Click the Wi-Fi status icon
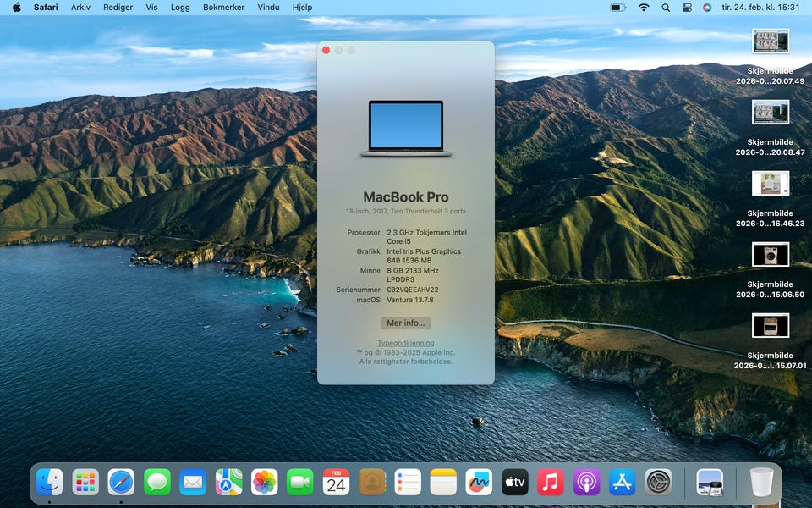This screenshot has width=812, height=508. tap(644, 7)
